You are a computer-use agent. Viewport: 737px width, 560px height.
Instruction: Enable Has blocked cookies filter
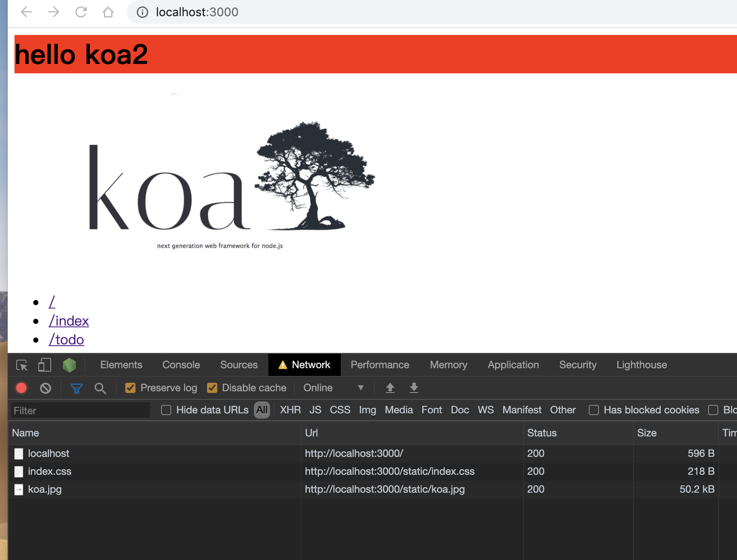tap(593, 410)
